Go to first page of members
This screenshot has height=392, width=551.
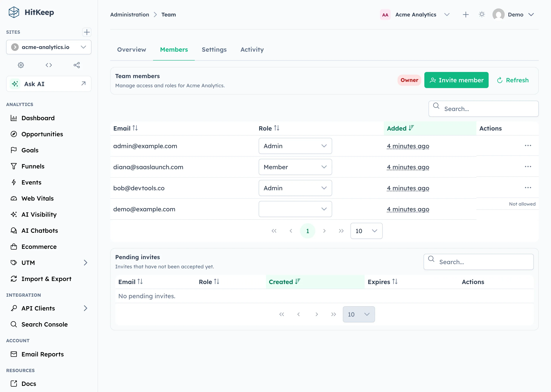274,231
